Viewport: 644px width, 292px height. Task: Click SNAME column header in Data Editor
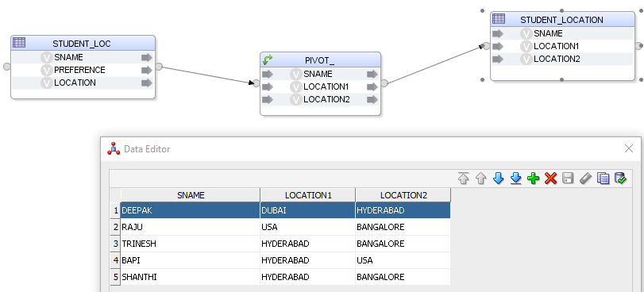[x=191, y=195]
